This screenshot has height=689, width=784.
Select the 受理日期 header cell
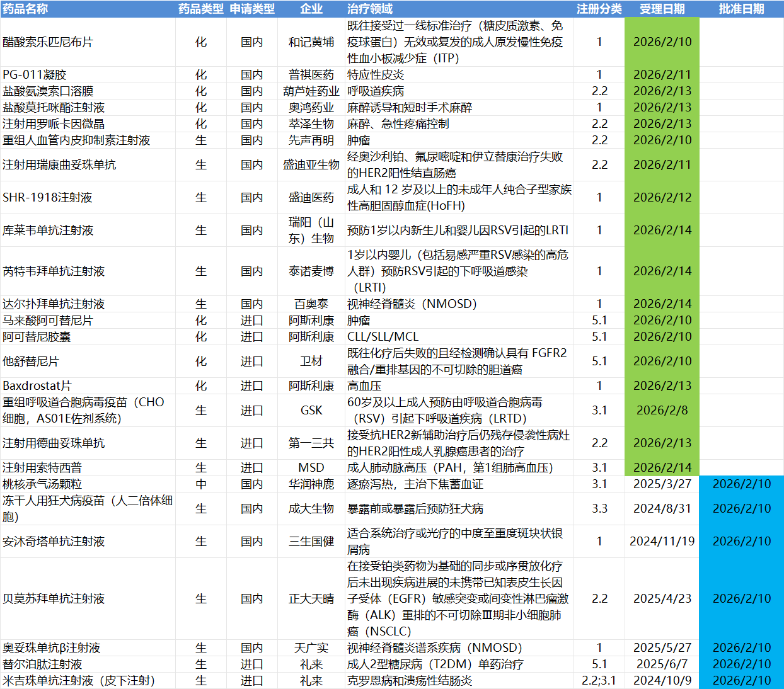tap(662, 9)
